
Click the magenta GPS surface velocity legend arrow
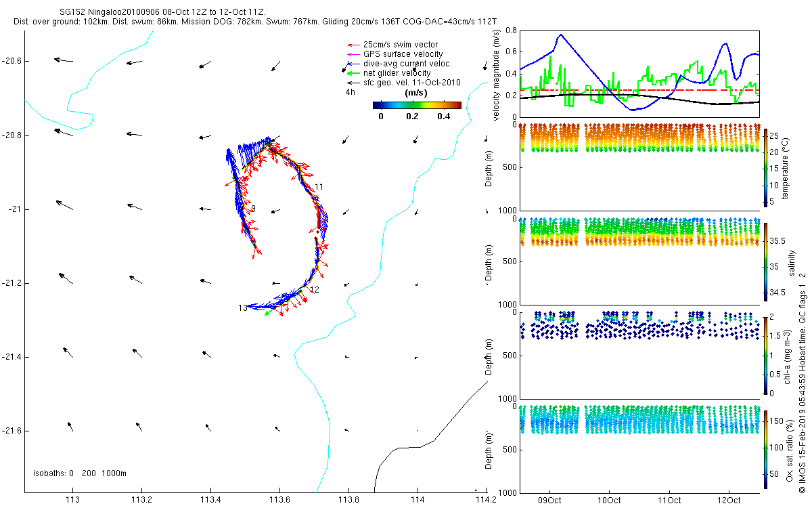click(x=352, y=54)
